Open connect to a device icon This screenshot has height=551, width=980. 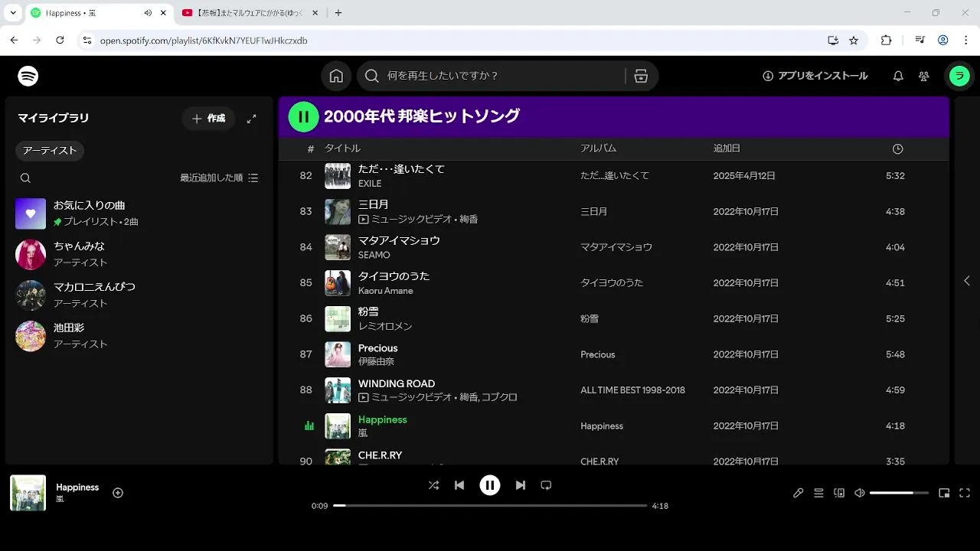click(x=839, y=493)
